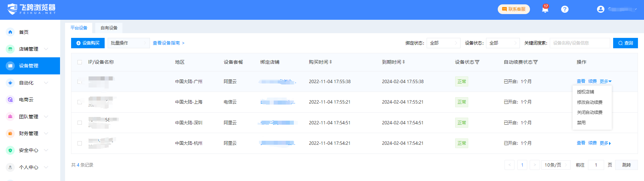Switch to the 平台设备 tab
644x181 pixels.
click(x=79, y=28)
